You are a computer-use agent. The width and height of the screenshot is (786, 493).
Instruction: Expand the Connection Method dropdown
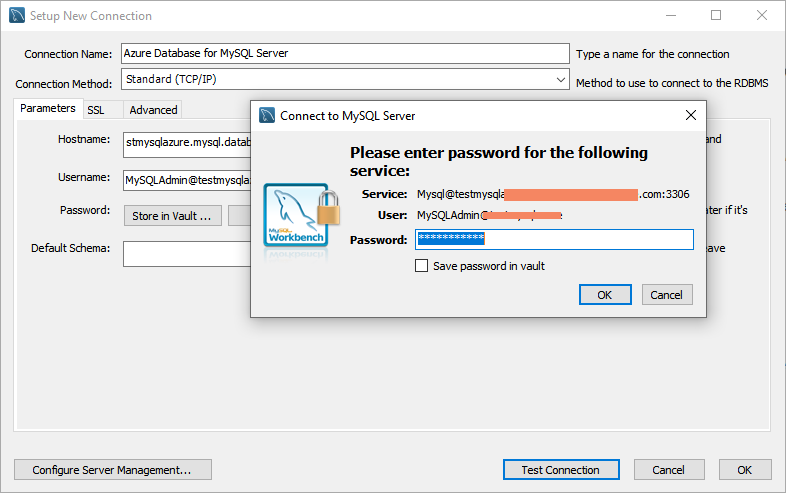point(561,79)
